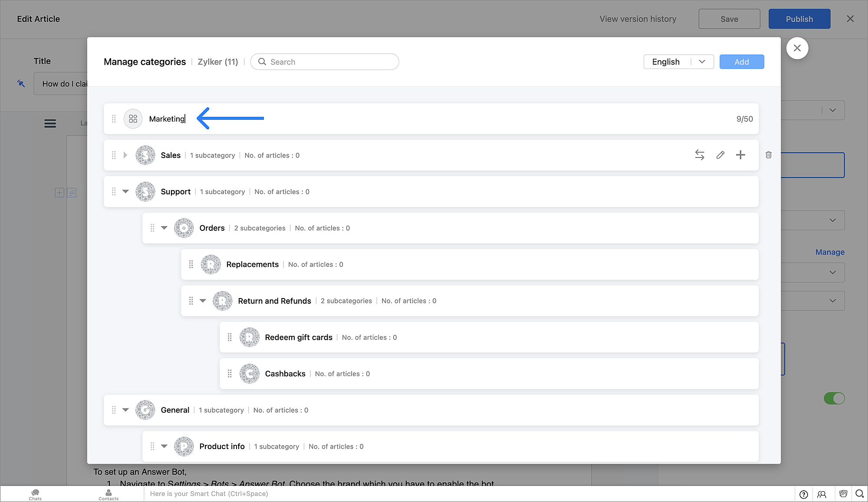Click the help question mark icon

click(803, 494)
